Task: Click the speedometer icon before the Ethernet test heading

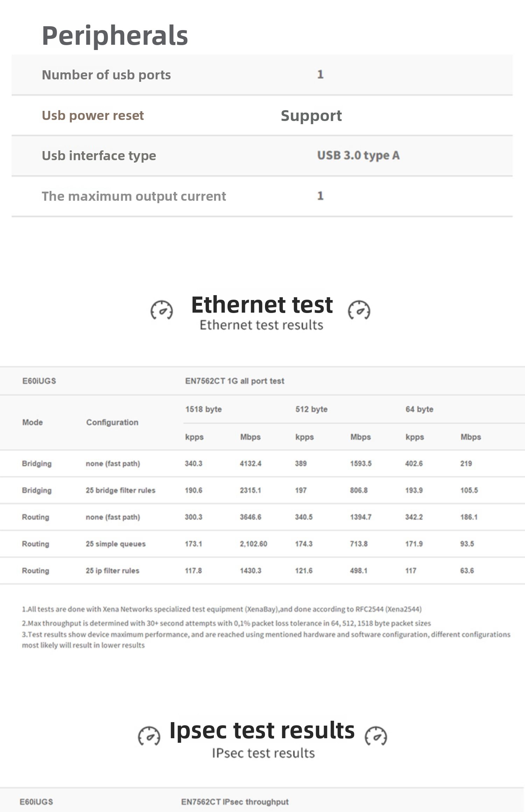Action: [x=162, y=310]
